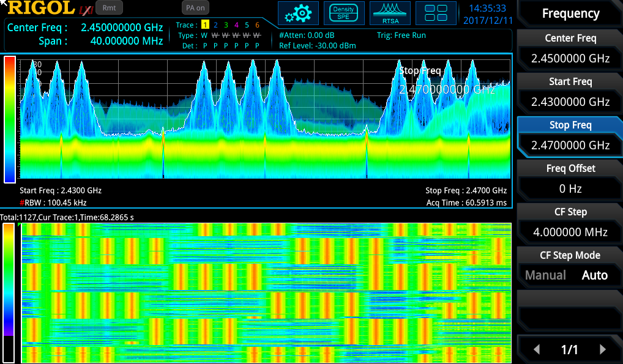623x364 pixels.
Task: Click the spectrogram color scale bar
Action: 9,293
